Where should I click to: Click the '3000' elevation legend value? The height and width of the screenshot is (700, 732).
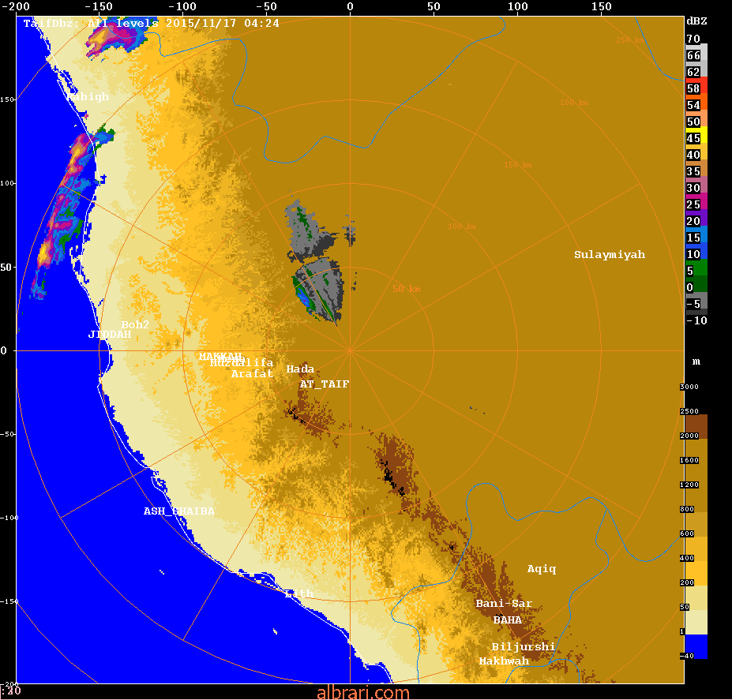coord(689,387)
